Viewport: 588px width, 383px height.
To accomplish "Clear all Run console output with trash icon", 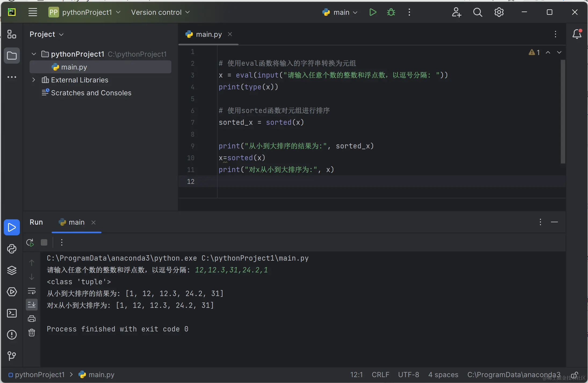I will 32,333.
